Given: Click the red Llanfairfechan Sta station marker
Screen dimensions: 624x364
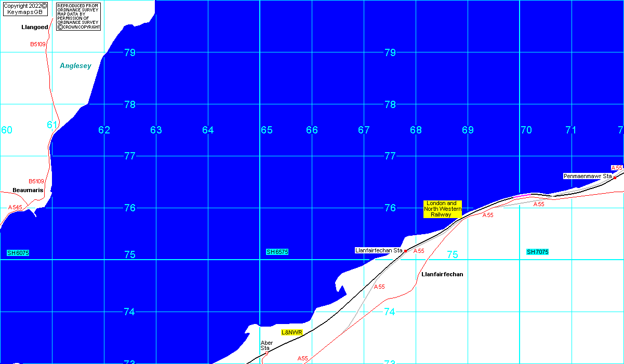Looking at the screenshot, I should point(405,251).
